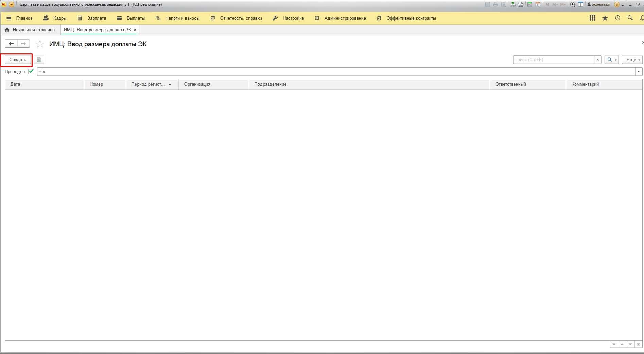Open Favorites via the black star icon
This screenshot has width=644, height=354.
pyautogui.click(x=605, y=18)
